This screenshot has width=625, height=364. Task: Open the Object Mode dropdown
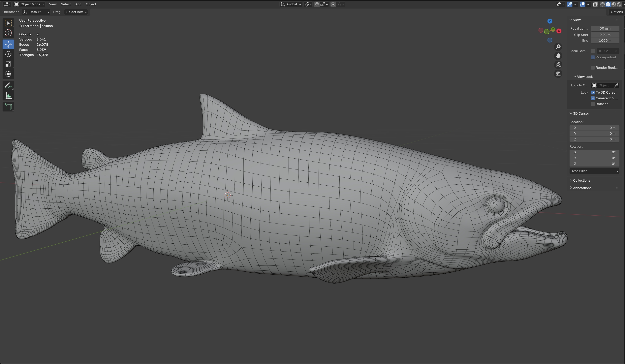[x=30, y=4]
